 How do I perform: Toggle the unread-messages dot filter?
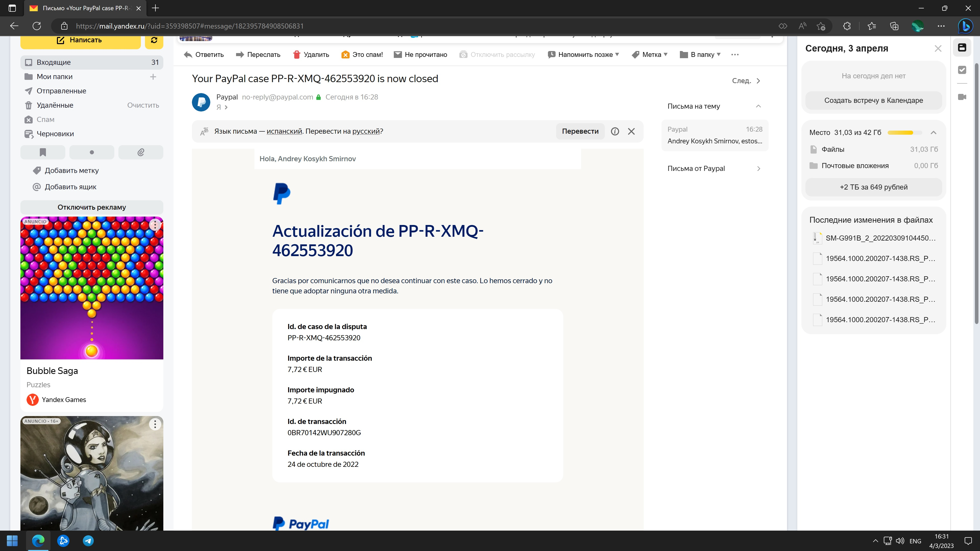(92, 153)
